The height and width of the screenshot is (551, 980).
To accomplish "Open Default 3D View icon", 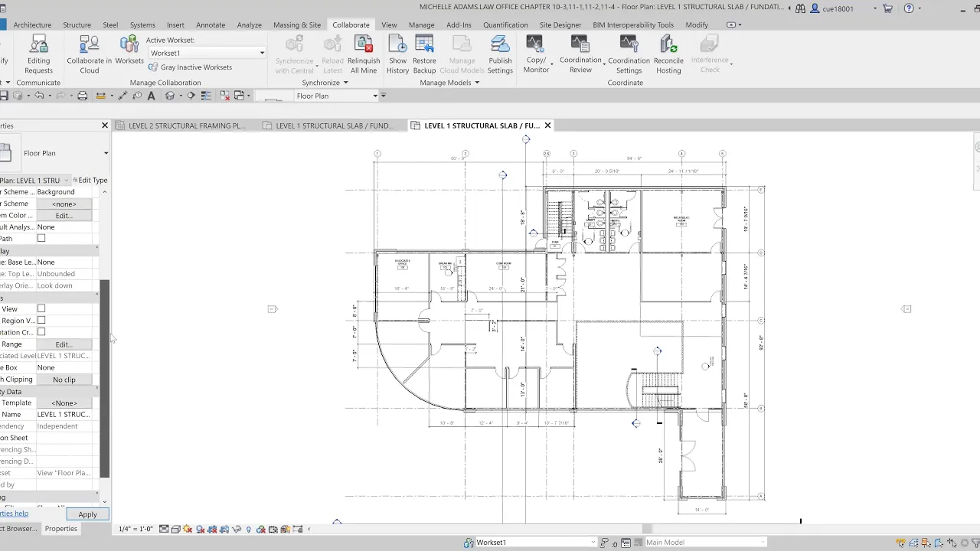I will coord(170,96).
